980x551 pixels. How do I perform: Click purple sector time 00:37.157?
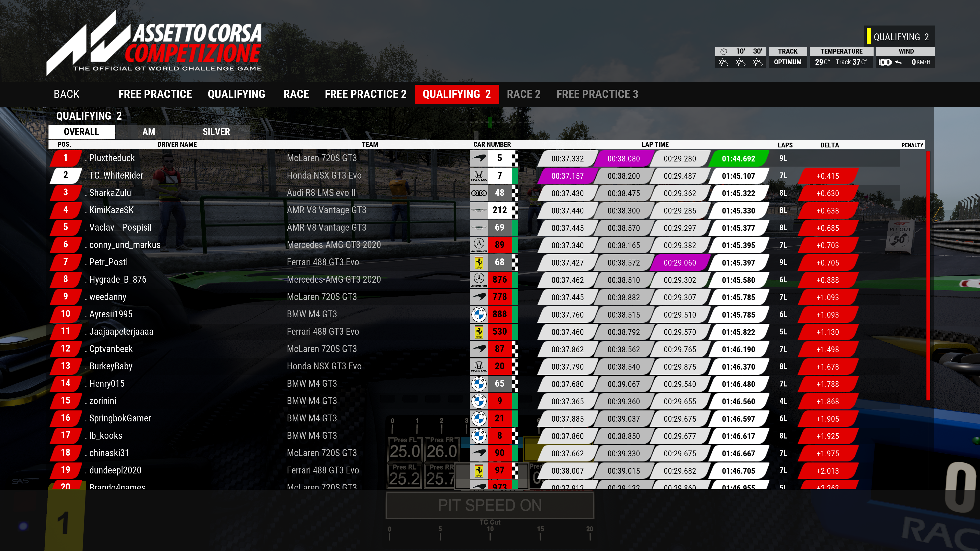[567, 176]
